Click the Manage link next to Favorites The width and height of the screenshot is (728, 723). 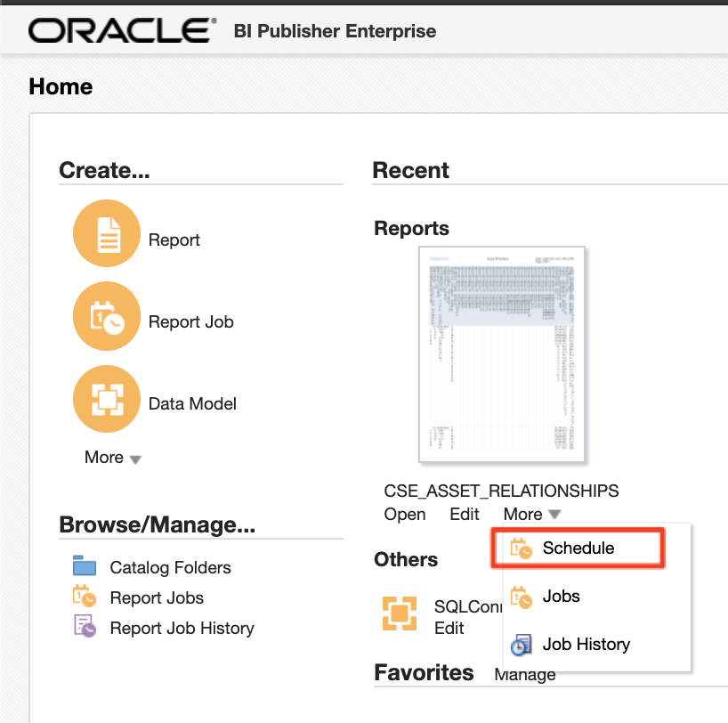point(525,674)
